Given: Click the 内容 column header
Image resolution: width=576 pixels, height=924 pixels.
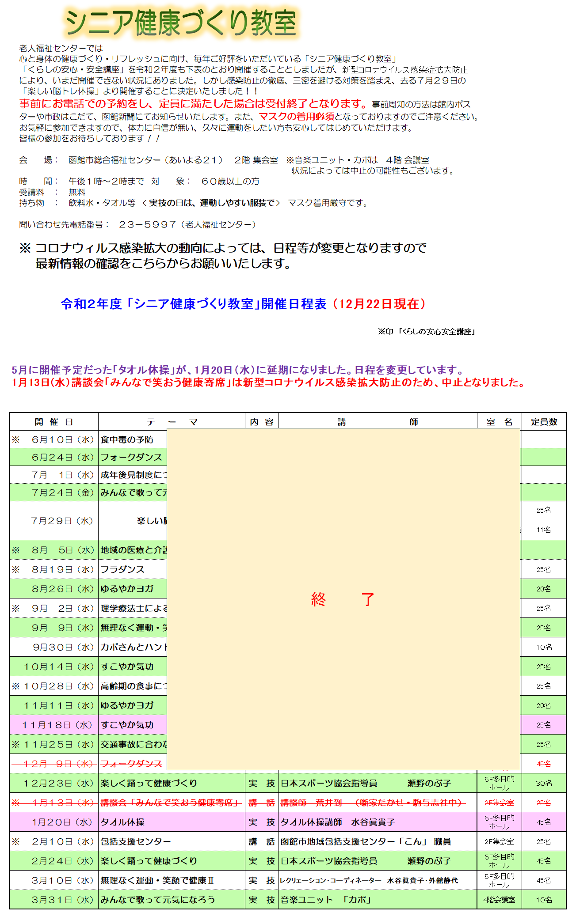Looking at the screenshot, I should pos(262,422).
